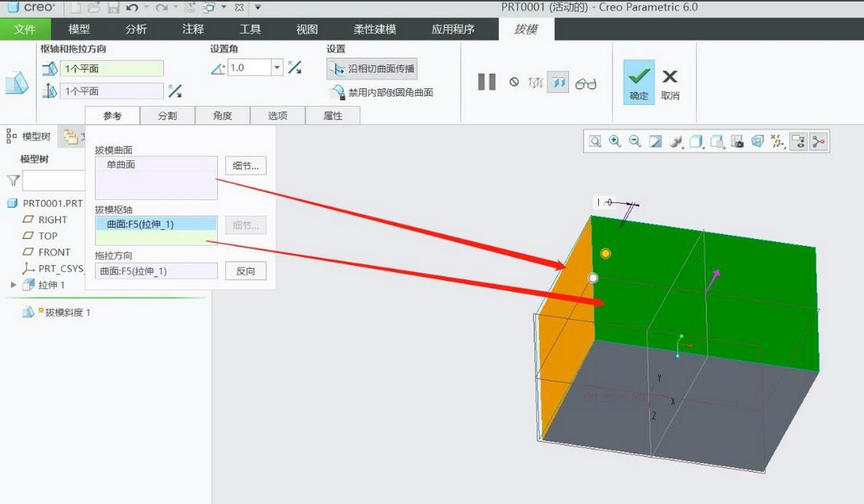Click the Open folder icon in quick access toolbar
This screenshot has width=864, height=504.
94,7
